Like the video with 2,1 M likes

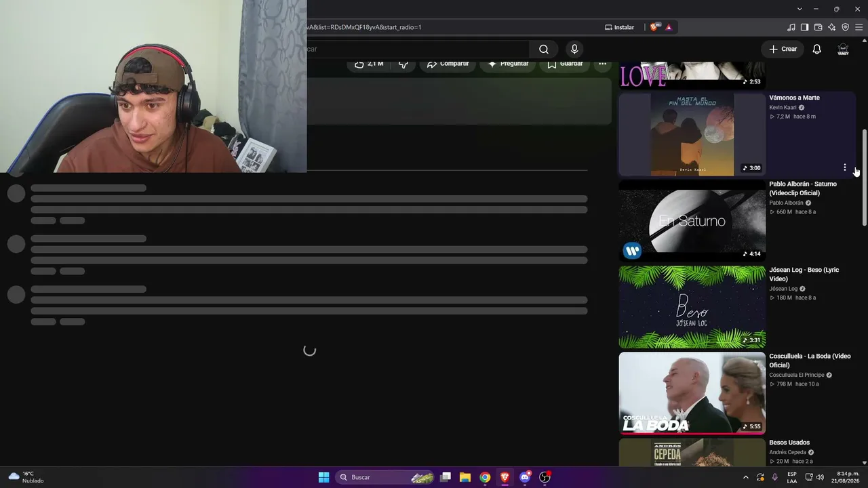[370, 64]
